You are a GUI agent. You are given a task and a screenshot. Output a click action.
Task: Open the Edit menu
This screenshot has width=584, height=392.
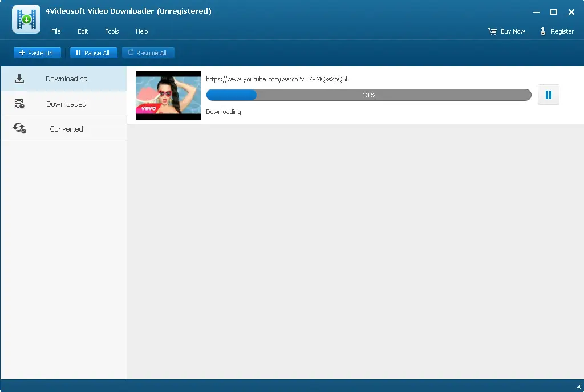tap(83, 31)
